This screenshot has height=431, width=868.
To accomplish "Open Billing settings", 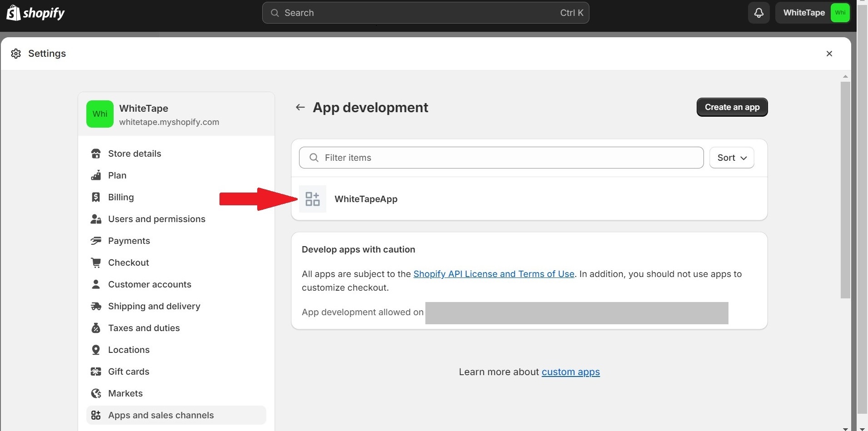I will pos(176,197).
